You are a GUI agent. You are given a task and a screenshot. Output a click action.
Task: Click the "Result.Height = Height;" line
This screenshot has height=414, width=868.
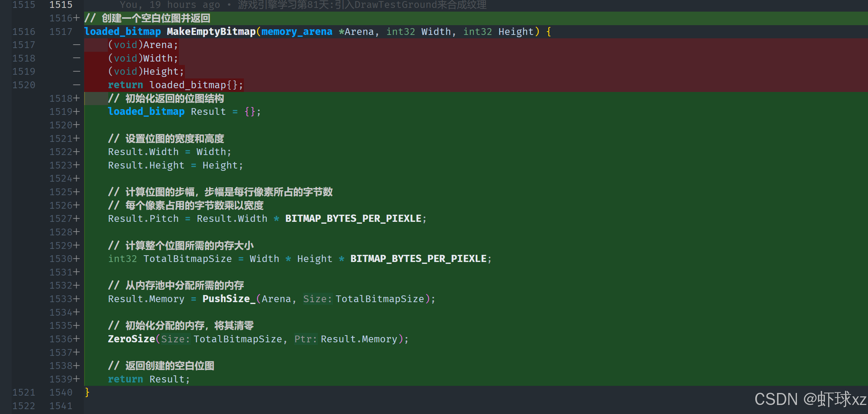[175, 166]
